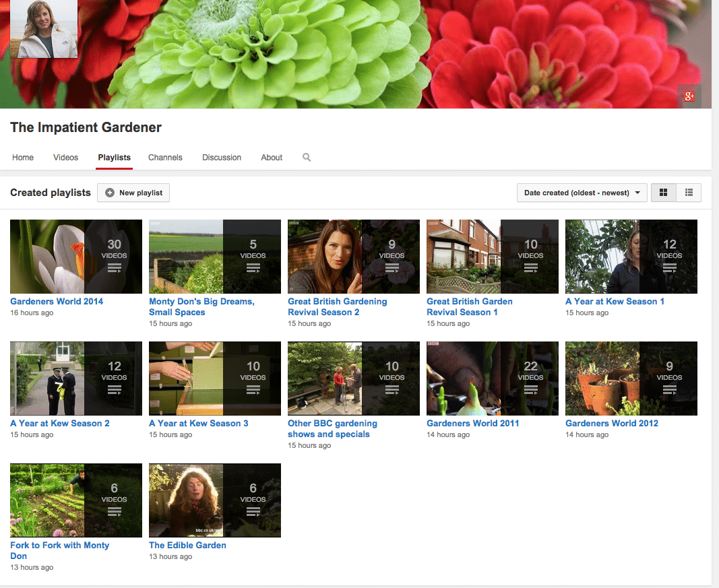
Task: Click The Edible Garden thumbnail image
Action: 215,500
